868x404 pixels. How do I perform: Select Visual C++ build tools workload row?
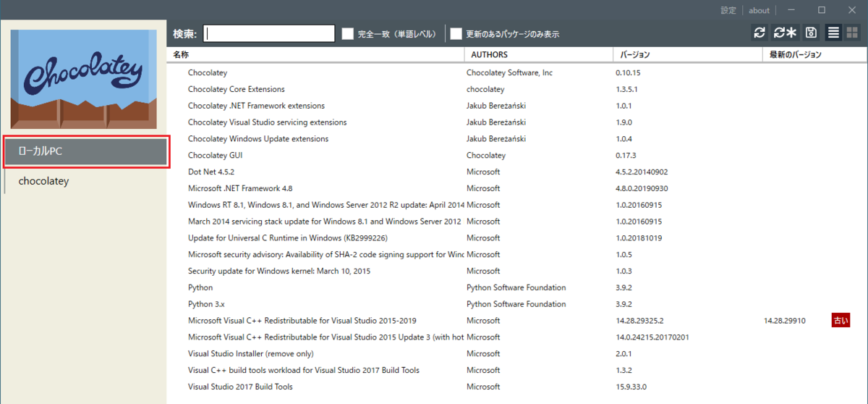[517, 370]
